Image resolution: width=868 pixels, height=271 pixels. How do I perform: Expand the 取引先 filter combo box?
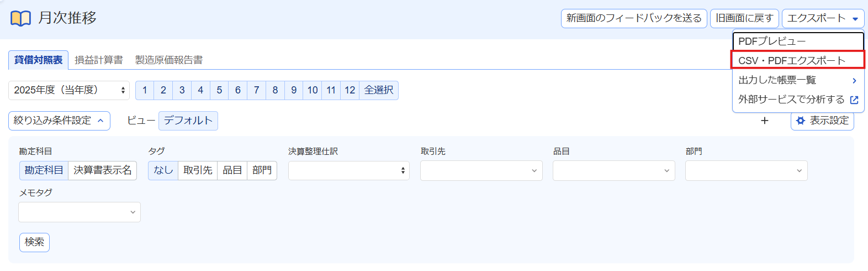coord(481,170)
